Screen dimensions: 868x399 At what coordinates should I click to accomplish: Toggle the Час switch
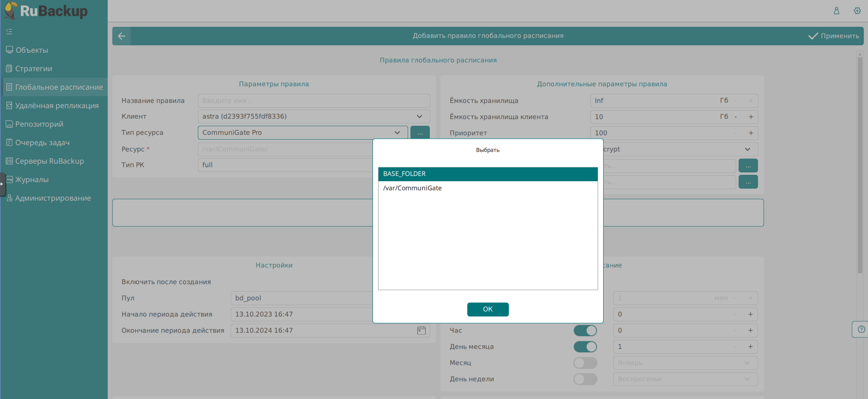pos(585,331)
